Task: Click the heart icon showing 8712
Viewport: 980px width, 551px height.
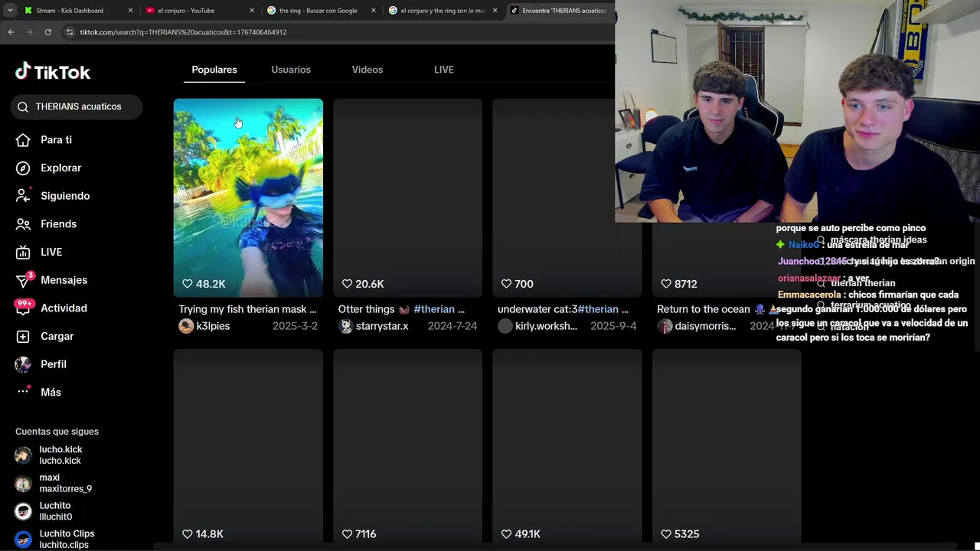Action: coord(666,284)
